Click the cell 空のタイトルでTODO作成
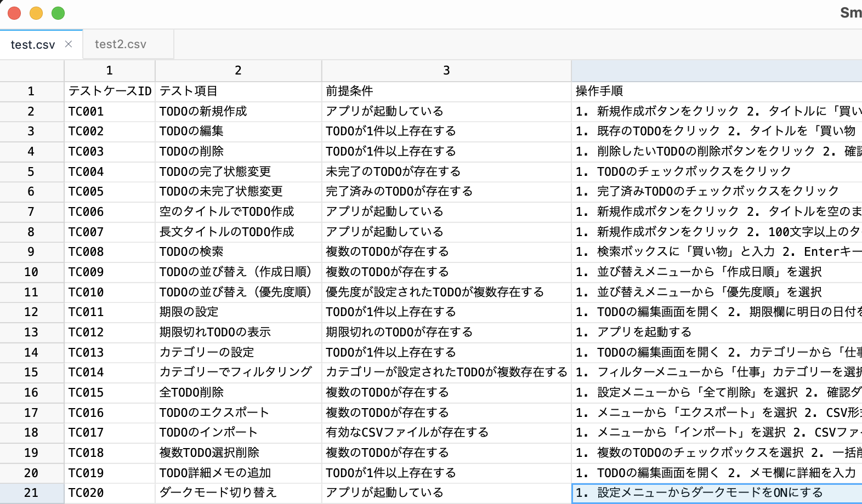The height and width of the screenshot is (504, 862). 239,212
